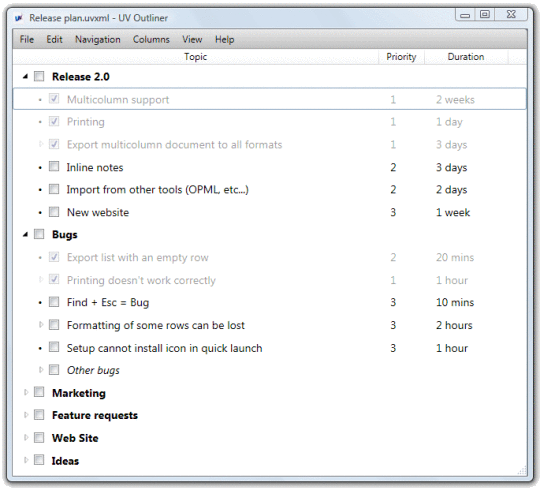The width and height of the screenshot is (540, 490).
Task: Uncheck the Printing checkbox
Action: point(54,121)
